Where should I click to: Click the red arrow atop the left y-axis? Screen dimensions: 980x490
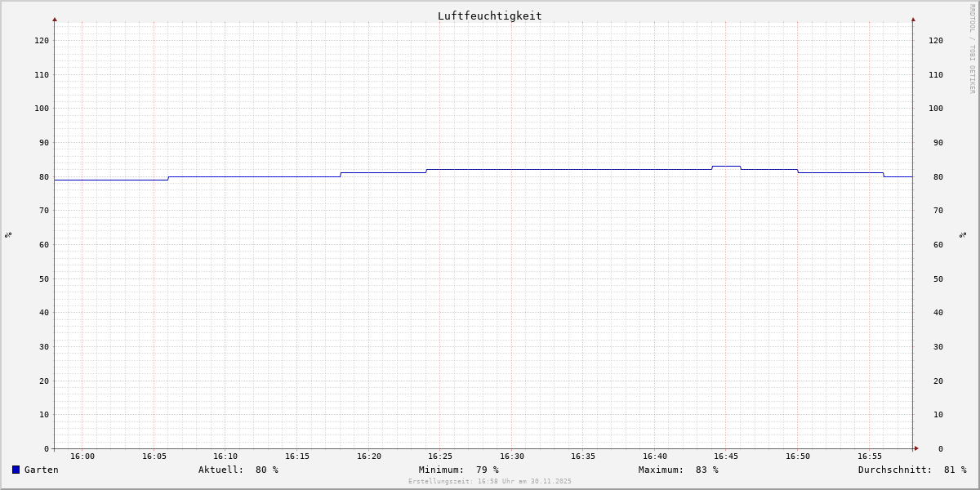[55, 19]
